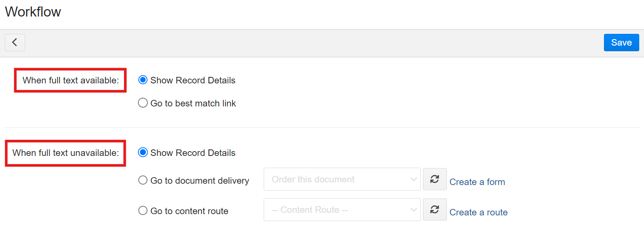Refresh the document delivery forms list
The width and height of the screenshot is (644, 238).
tap(435, 179)
